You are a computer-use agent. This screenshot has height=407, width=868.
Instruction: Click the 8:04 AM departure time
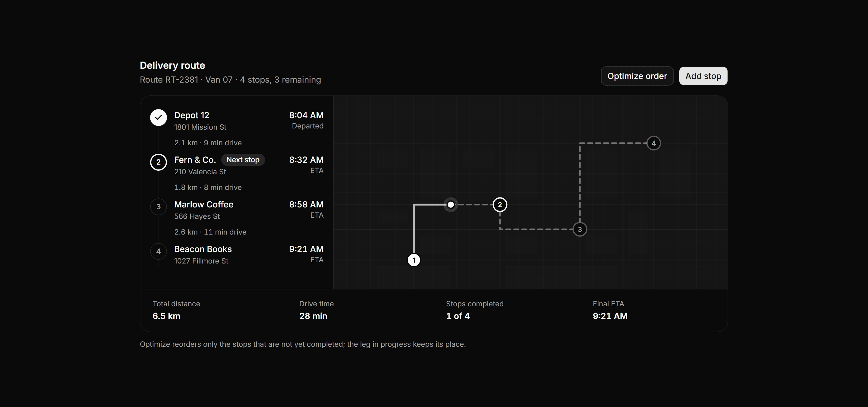point(306,115)
